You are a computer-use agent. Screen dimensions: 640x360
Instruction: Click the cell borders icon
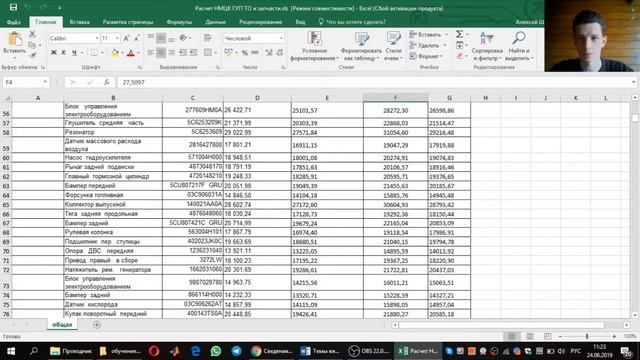[x=94, y=53]
